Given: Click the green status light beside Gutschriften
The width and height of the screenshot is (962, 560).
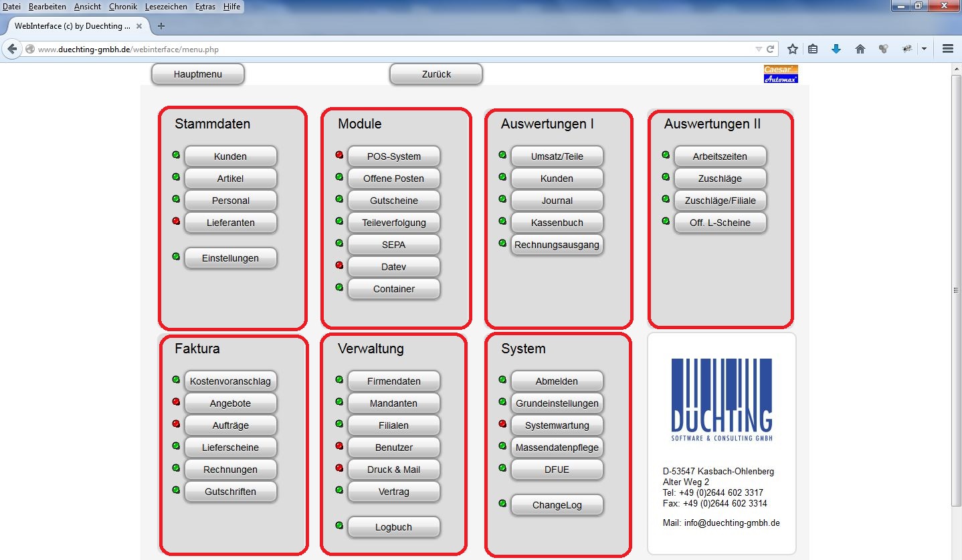Looking at the screenshot, I should [x=176, y=490].
